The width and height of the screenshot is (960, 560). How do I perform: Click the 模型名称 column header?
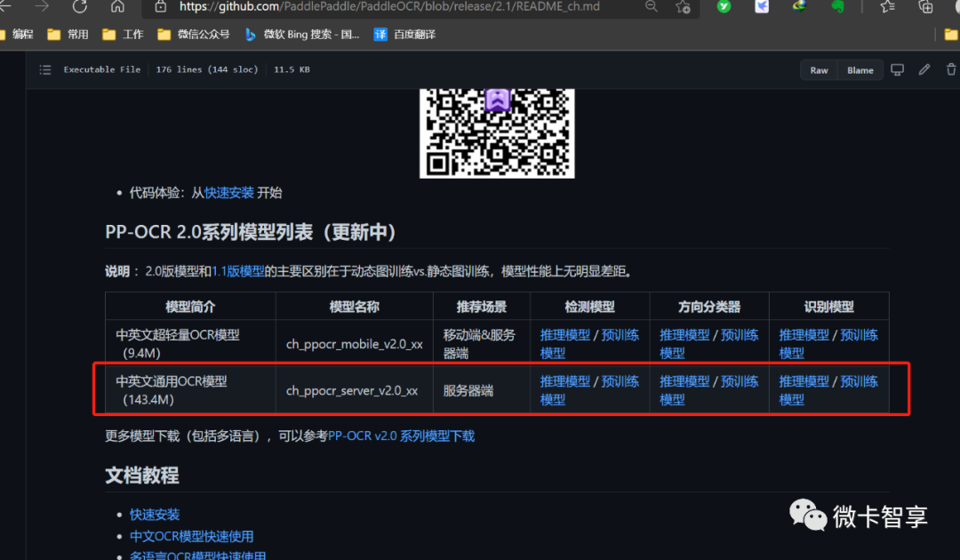(354, 307)
